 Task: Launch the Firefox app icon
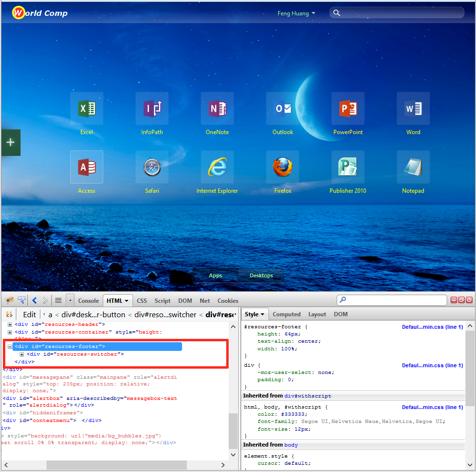[282, 167]
